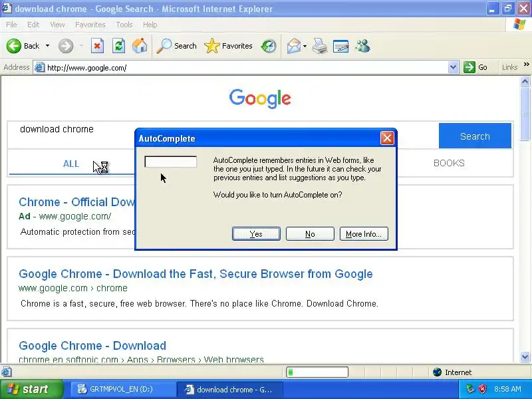This screenshot has height=399, width=532.
Task: Go to Home page via the house icon
Action: [x=140, y=46]
